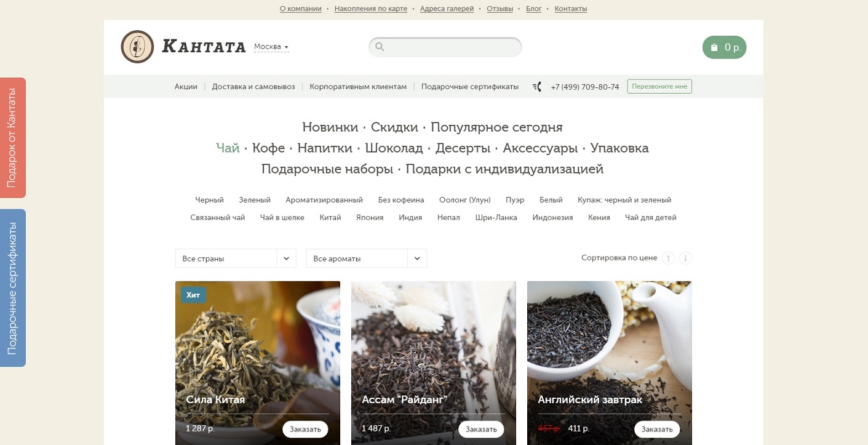868x445 pixels.
Task: Order the Ассам "Райданг" tea
Action: point(481,429)
